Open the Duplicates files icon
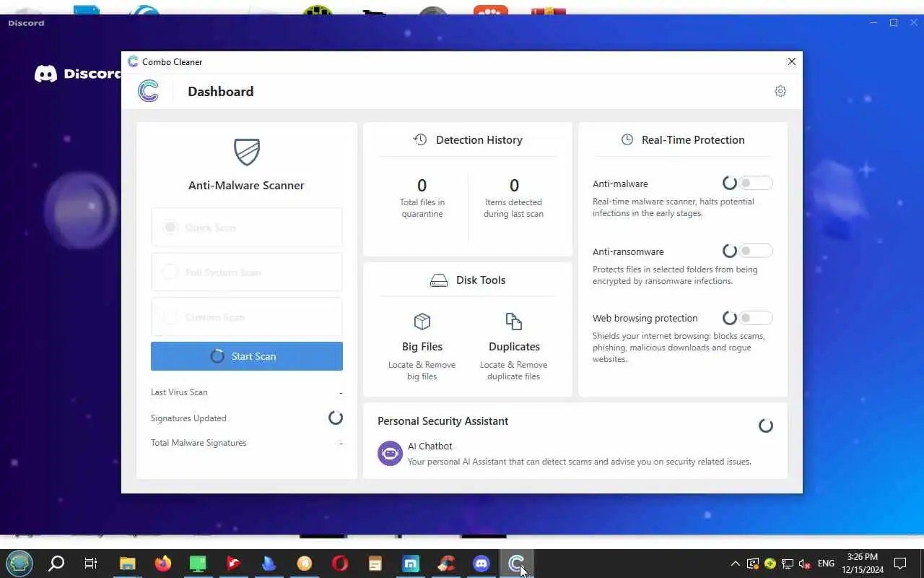924x578 pixels. (x=514, y=321)
